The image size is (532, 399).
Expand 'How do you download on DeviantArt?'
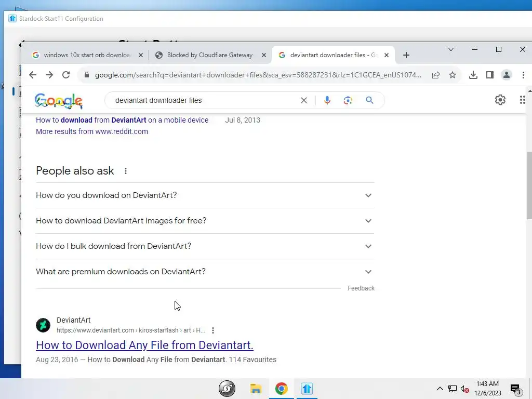[x=205, y=195]
